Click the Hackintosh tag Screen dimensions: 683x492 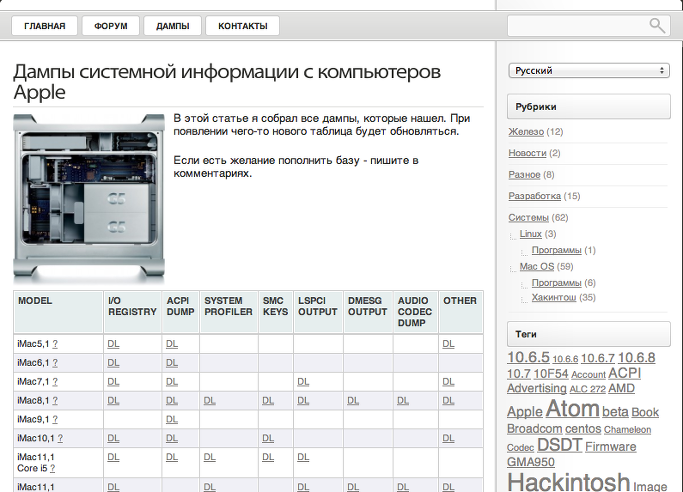568,482
